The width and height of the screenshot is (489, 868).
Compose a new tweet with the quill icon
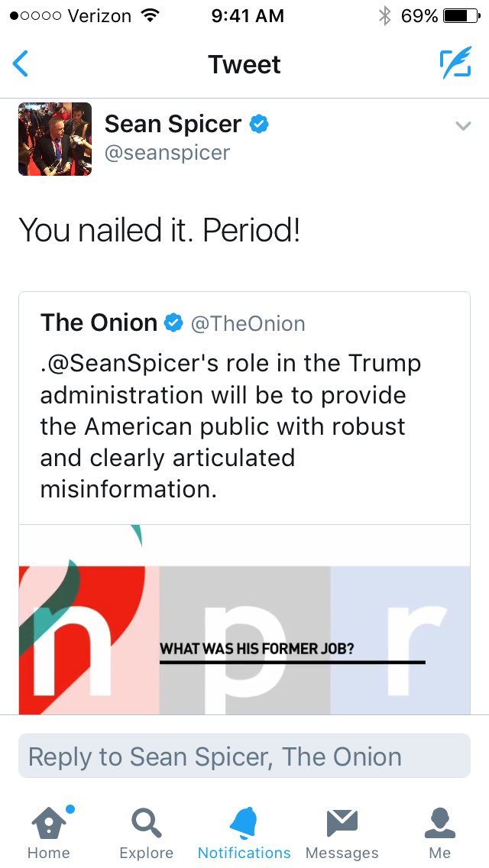click(x=455, y=64)
